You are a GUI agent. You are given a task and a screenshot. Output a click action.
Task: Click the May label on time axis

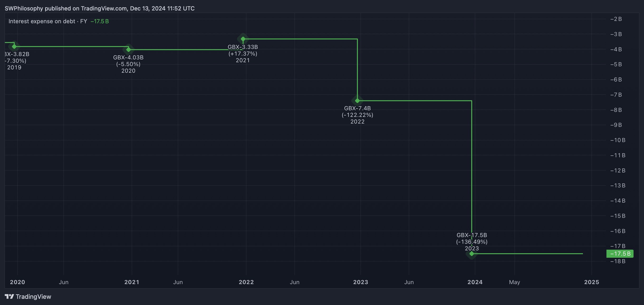(x=514, y=282)
